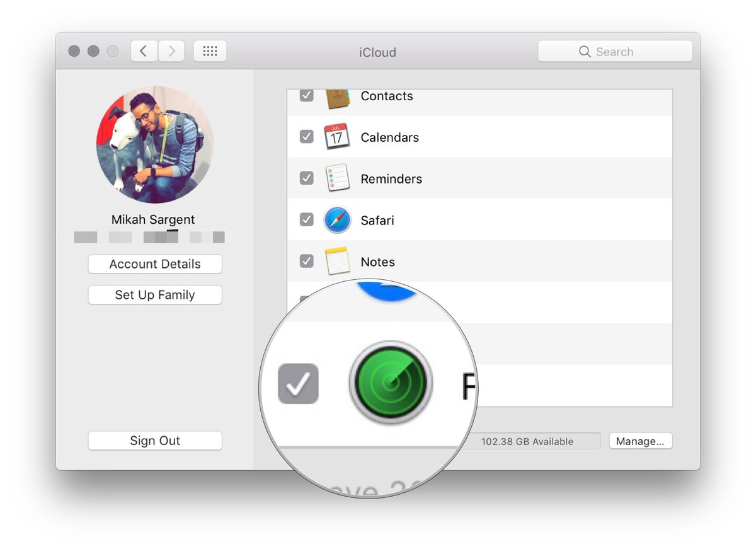
Task: Click the show all preferences grid icon
Action: (x=210, y=51)
